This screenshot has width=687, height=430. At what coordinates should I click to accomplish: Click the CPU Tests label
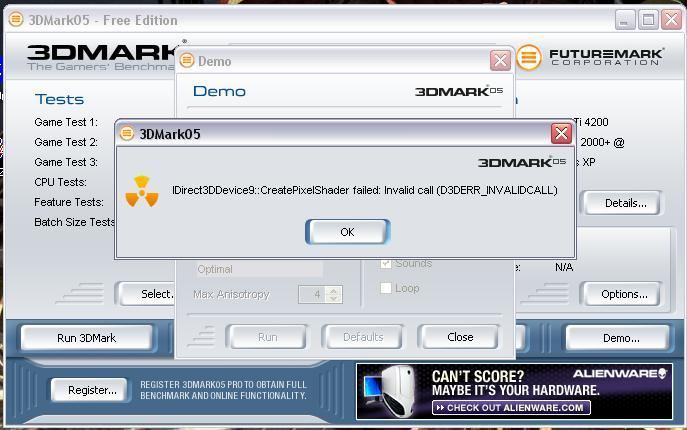pos(60,182)
